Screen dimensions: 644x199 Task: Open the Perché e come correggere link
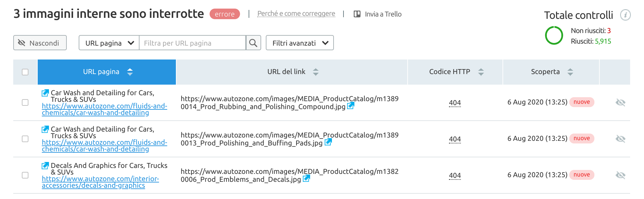296,14
